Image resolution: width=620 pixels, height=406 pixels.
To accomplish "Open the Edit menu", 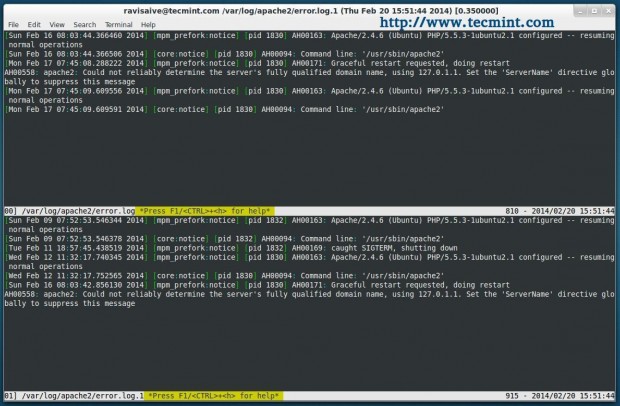I will (34, 25).
